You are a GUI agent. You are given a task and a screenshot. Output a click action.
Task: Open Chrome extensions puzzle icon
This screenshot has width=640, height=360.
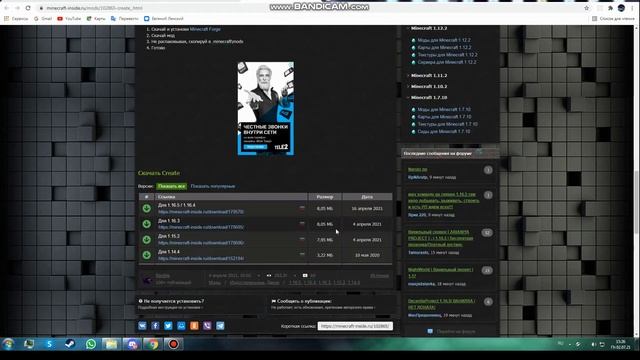(610, 8)
